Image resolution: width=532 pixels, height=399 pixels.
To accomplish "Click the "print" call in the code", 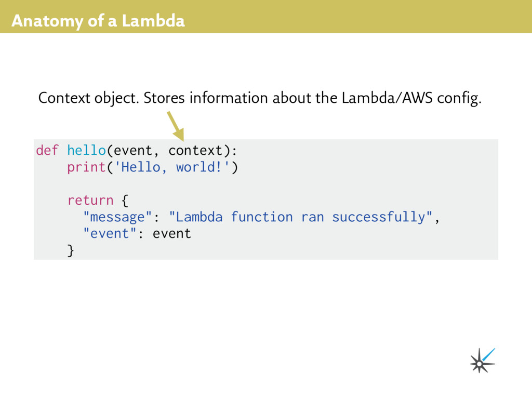I will 86,167.
